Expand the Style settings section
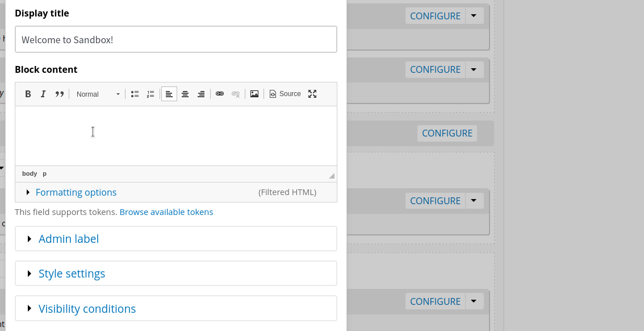 pyautogui.click(x=72, y=273)
